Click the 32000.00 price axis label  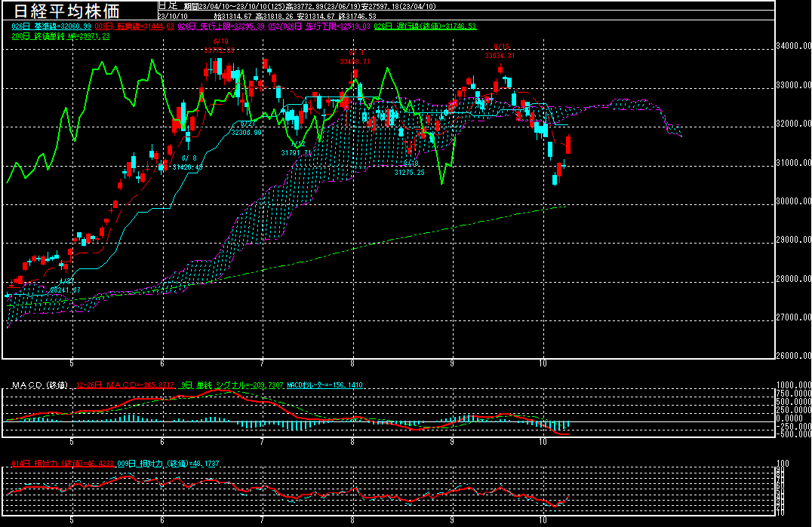coord(793,124)
